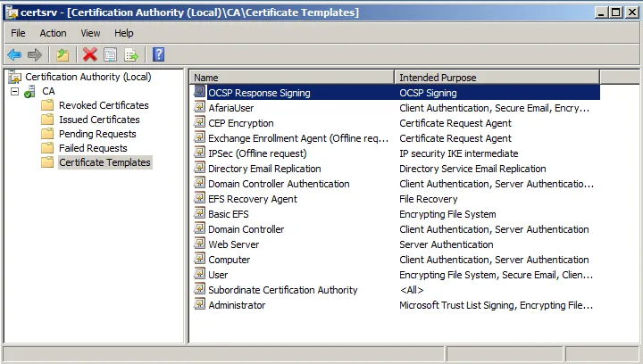Click the blue Help toolbar icon
This screenshot has height=364, width=643.
pyautogui.click(x=158, y=55)
